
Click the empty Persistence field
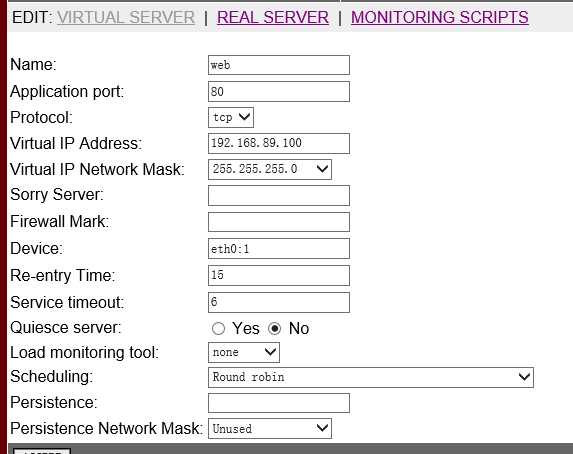click(279, 403)
